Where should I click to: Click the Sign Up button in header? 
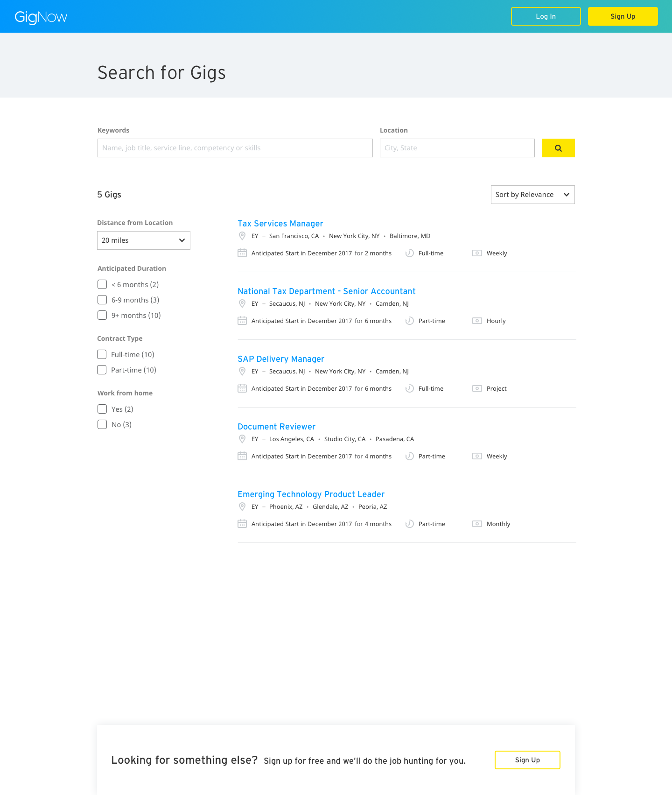[623, 16]
